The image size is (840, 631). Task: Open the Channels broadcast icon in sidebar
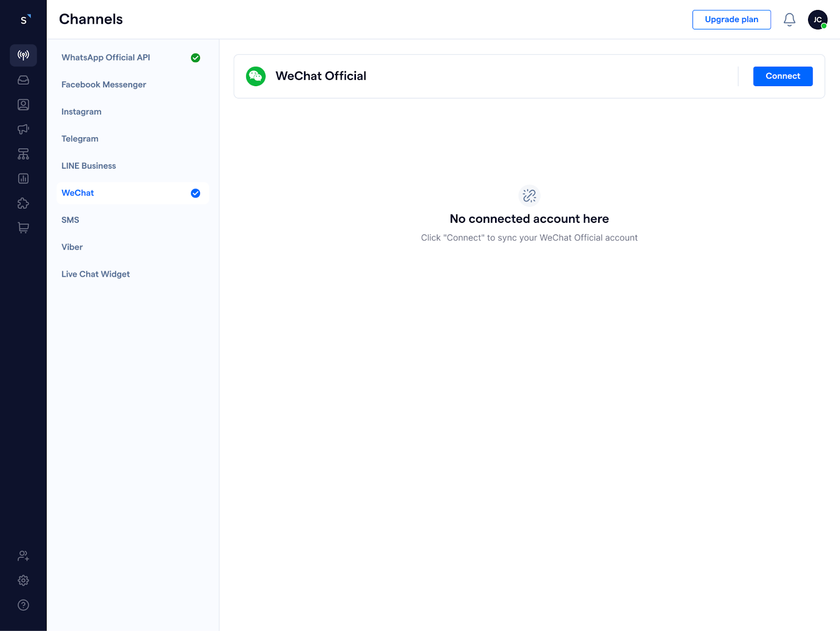coord(23,55)
